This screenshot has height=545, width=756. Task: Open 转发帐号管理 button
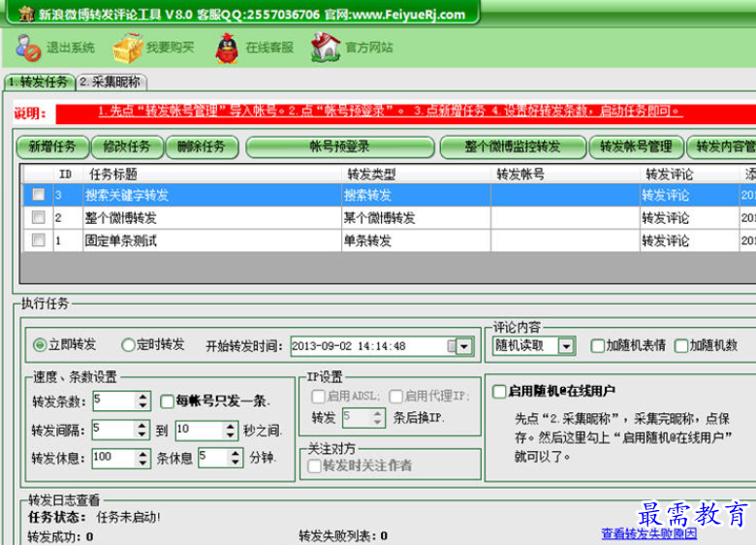pos(637,146)
